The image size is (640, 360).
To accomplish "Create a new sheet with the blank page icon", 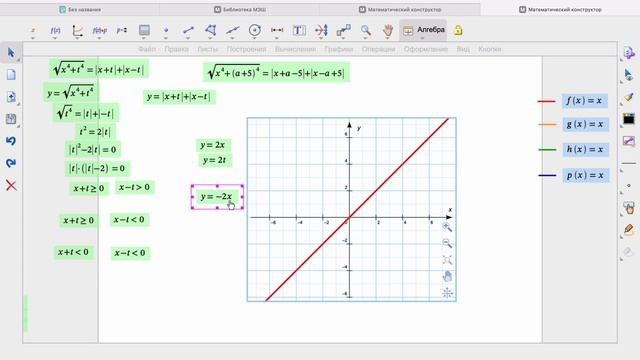I will [11, 75].
